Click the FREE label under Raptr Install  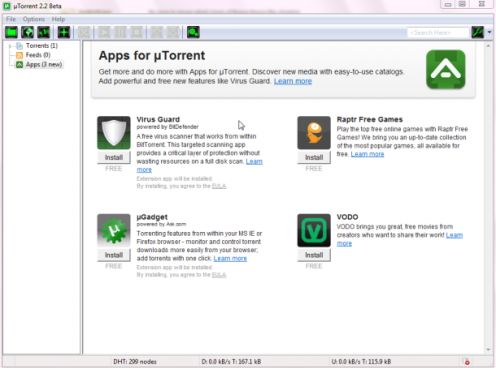click(x=314, y=169)
